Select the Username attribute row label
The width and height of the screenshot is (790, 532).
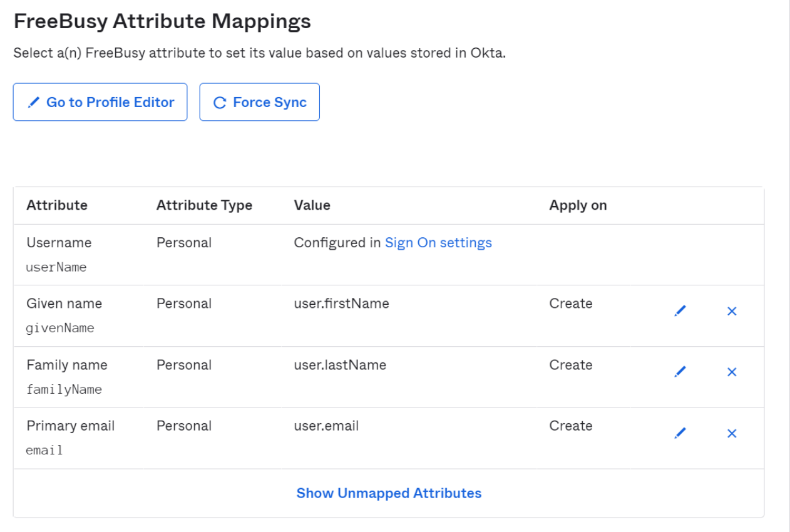(x=59, y=243)
